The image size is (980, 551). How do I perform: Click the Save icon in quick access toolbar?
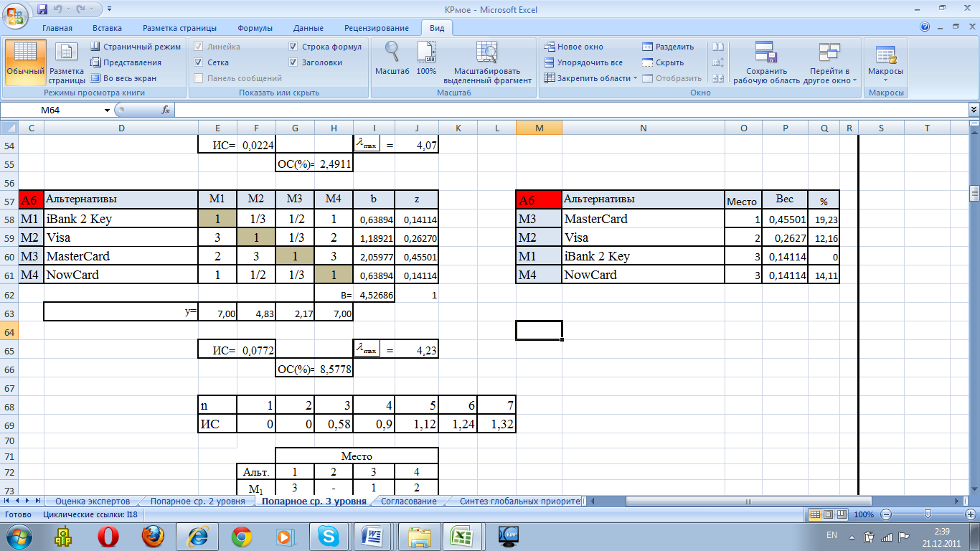42,9
